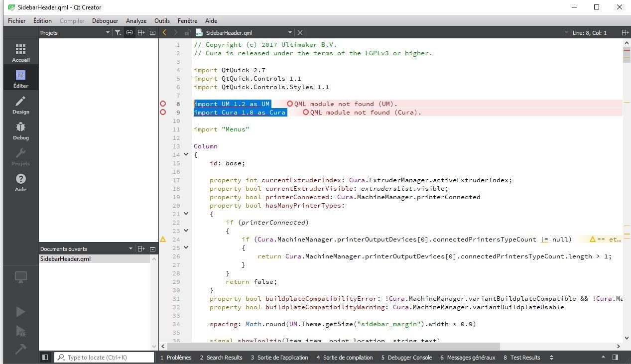Open the Design mode

click(x=20, y=104)
